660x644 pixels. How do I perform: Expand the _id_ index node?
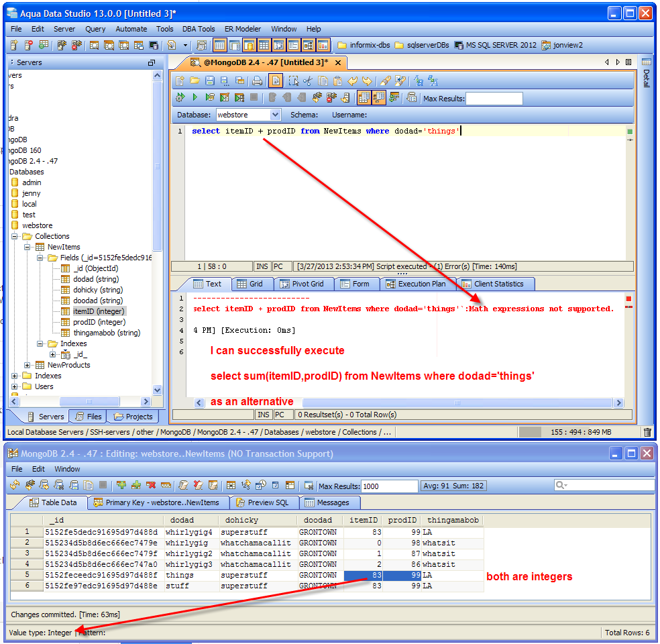[52, 354]
